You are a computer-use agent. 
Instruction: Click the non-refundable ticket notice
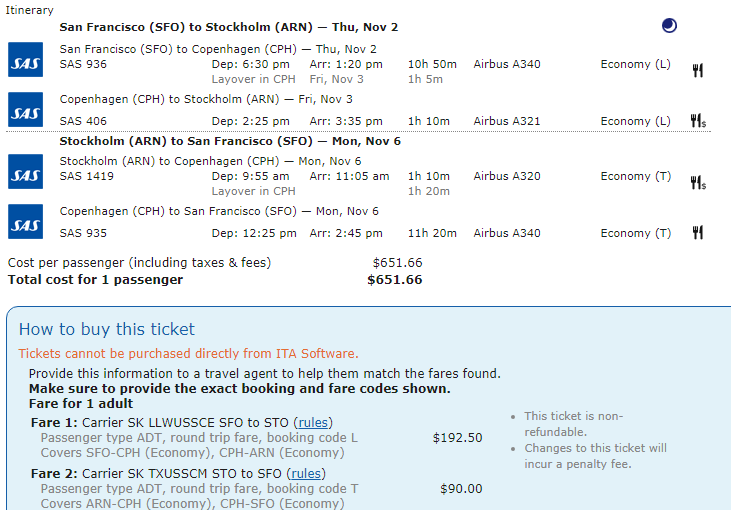tap(573, 424)
